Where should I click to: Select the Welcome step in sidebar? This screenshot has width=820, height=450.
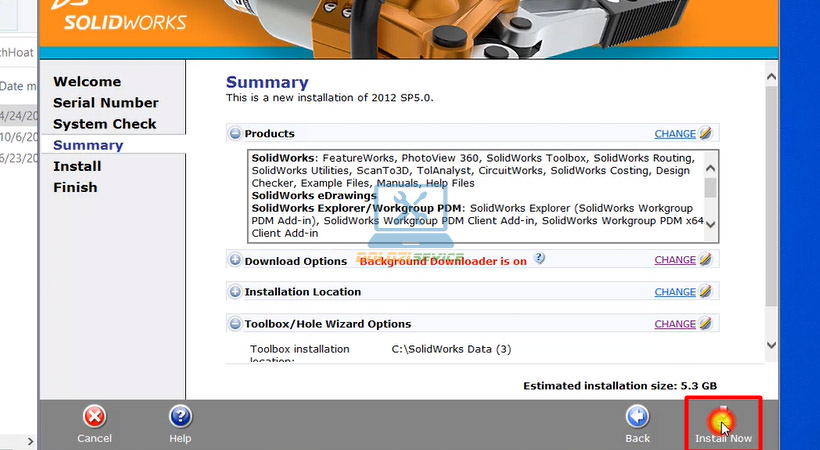87,82
